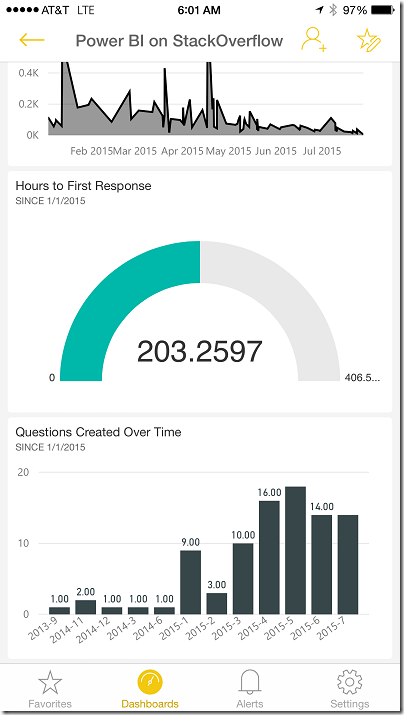Tap the favorite star pencil icon
Image resolution: width=404 pixels, height=715 pixels.
click(369, 40)
